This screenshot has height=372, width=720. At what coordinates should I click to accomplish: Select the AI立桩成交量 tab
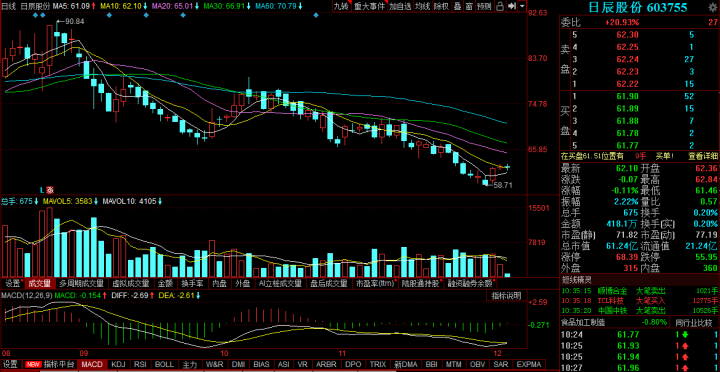pos(281,283)
